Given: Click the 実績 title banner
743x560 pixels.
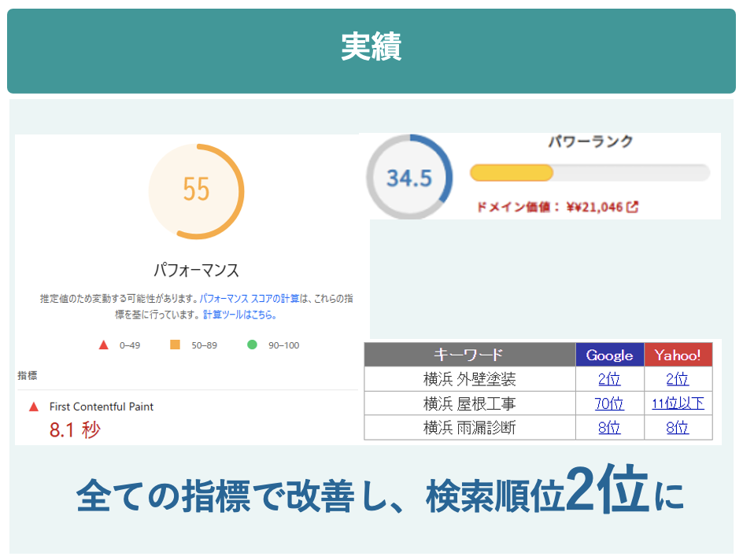Looking at the screenshot, I should (371, 49).
